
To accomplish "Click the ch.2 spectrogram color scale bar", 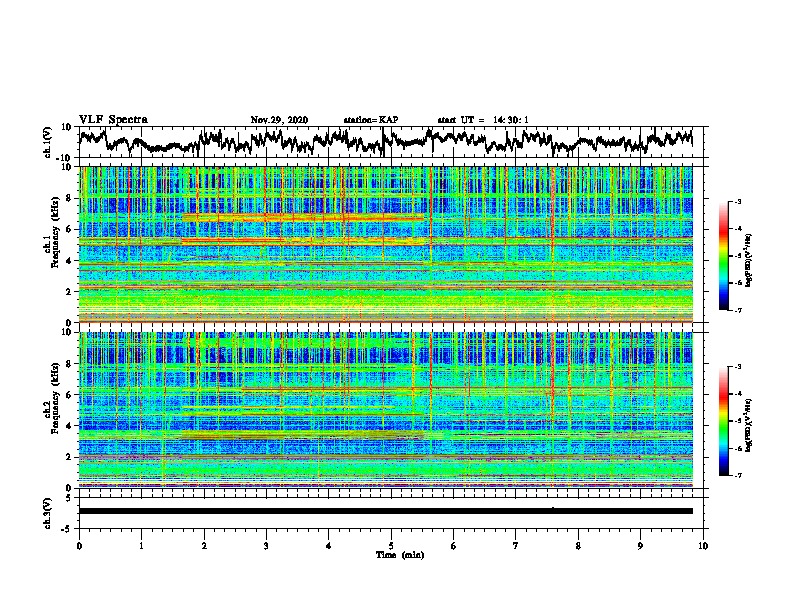I will coord(723,421).
